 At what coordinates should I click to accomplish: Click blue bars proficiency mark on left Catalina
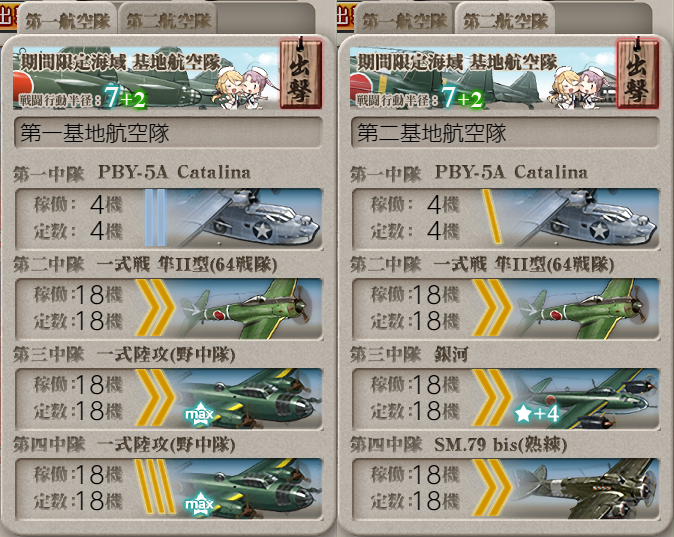[x=155, y=218]
